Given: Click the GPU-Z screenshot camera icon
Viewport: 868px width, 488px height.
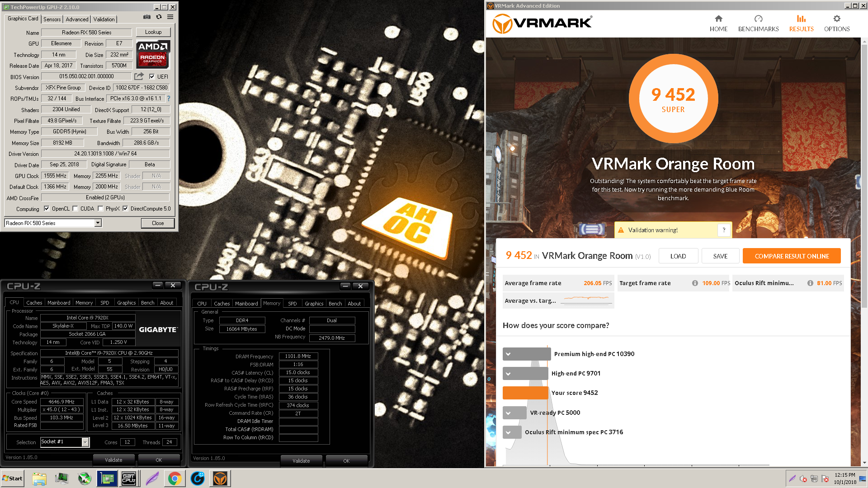Looking at the screenshot, I should [147, 17].
